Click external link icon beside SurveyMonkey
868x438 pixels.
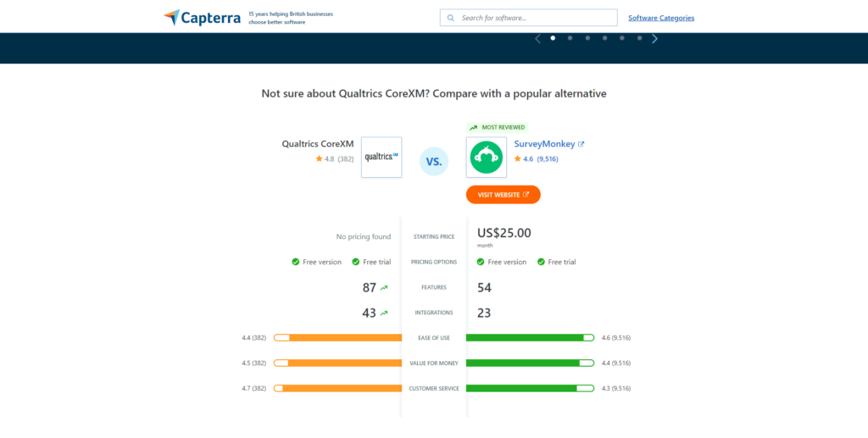(581, 144)
